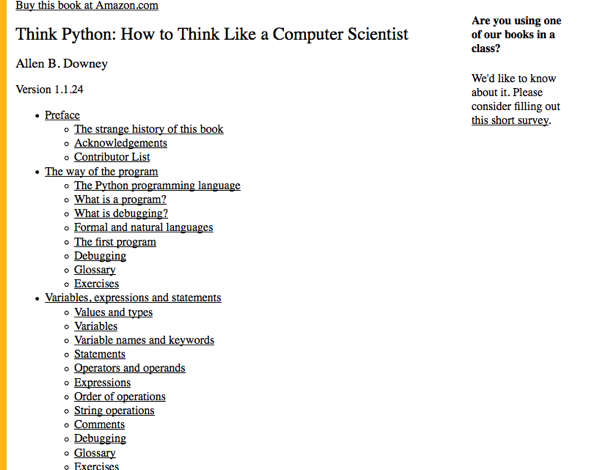The image size is (600, 470).
Task: Go to What is debugging? section
Action: click(121, 213)
